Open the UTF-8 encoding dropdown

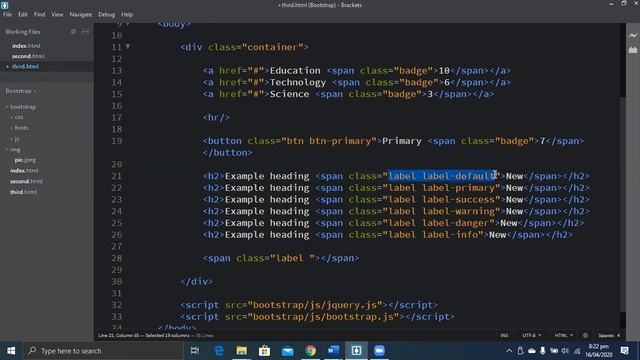click(x=531, y=335)
